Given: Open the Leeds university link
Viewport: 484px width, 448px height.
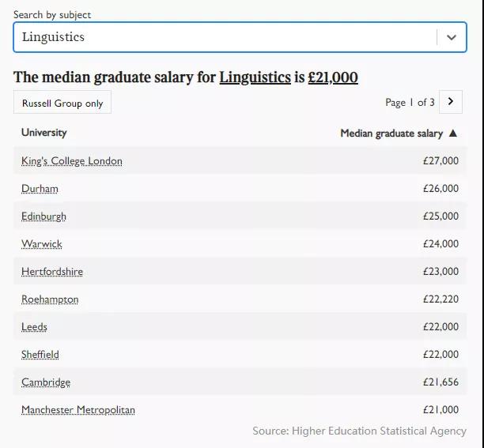Looking at the screenshot, I should pyautogui.click(x=34, y=327).
